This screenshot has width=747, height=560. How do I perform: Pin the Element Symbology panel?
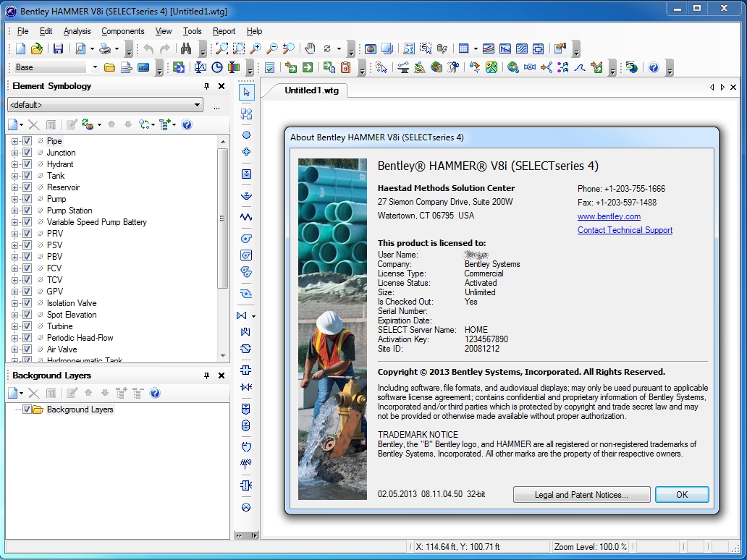(x=206, y=86)
